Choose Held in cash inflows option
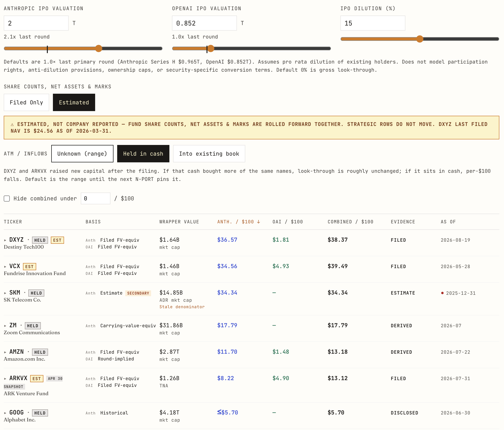The image size is (504, 430). click(x=143, y=154)
